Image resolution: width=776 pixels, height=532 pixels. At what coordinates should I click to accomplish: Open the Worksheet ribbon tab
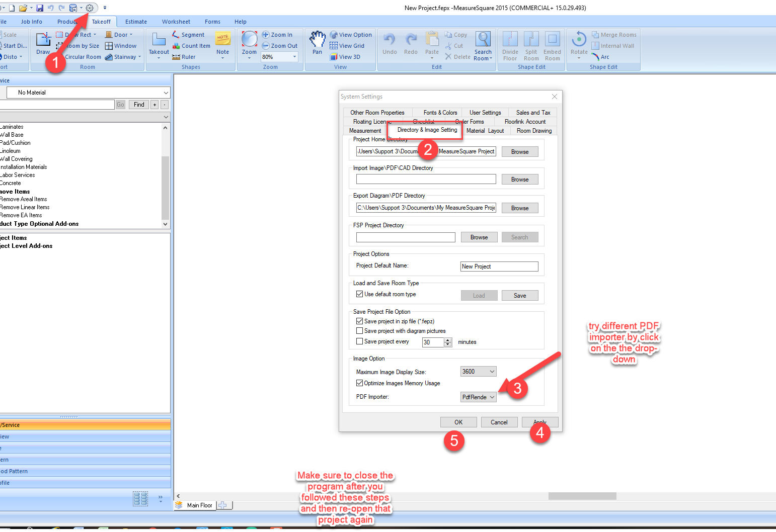point(176,22)
